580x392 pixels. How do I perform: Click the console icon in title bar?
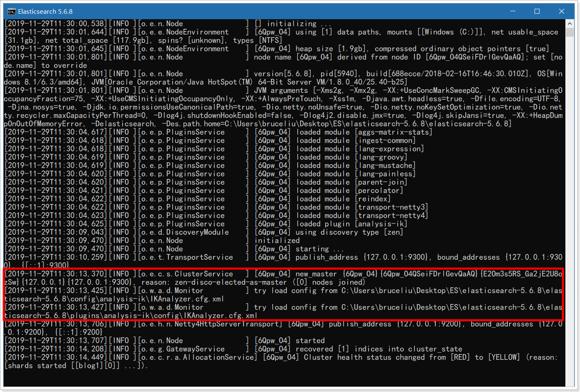11,11
